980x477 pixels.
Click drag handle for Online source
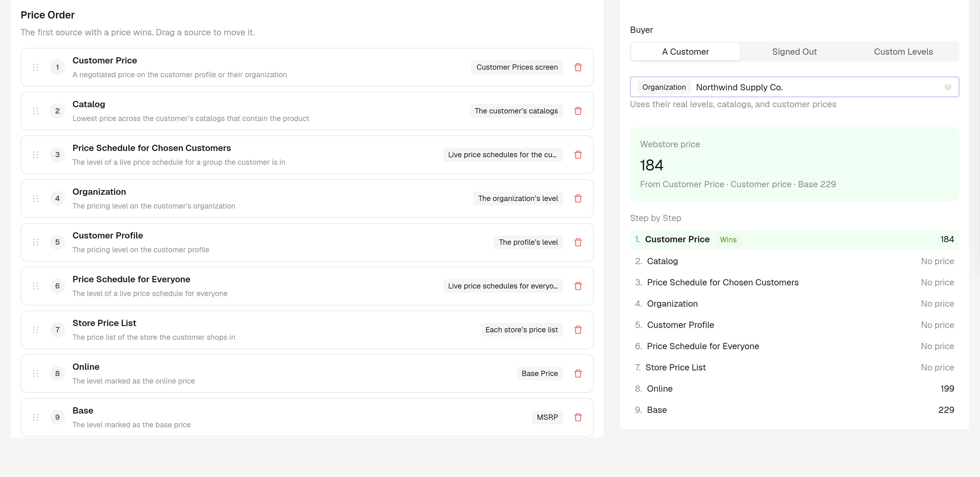point(35,374)
